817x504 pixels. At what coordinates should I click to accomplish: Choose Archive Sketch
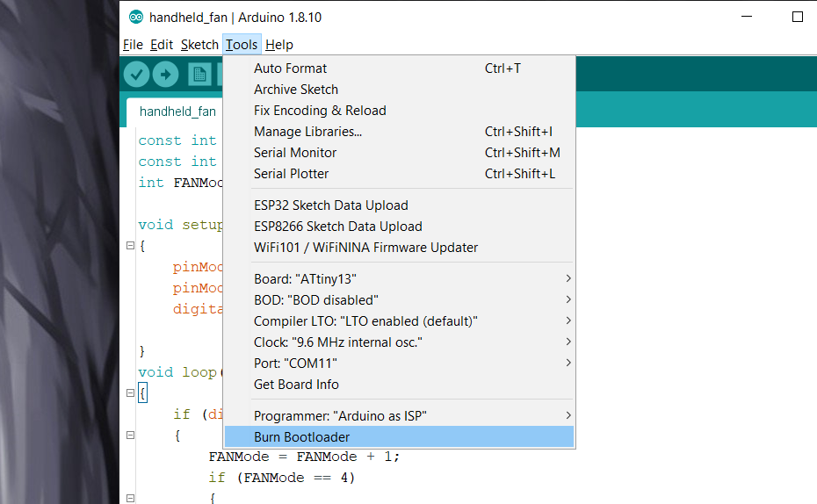click(400, 90)
